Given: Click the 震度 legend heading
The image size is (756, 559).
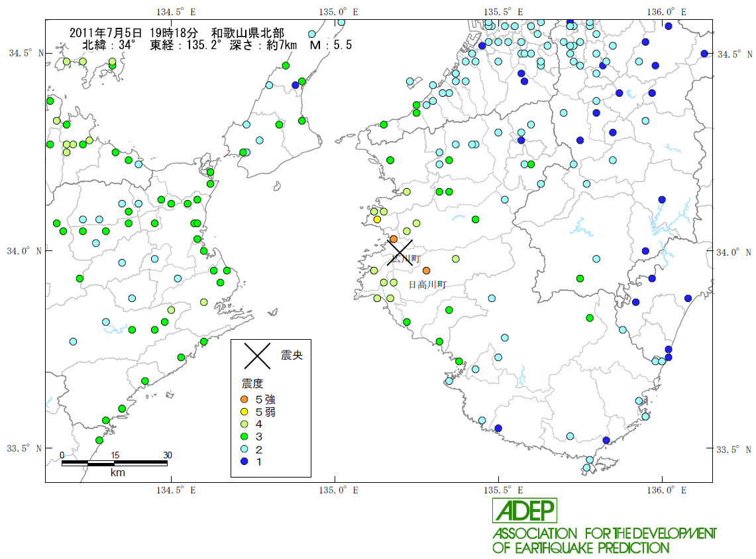Looking at the screenshot, I should click(252, 383).
